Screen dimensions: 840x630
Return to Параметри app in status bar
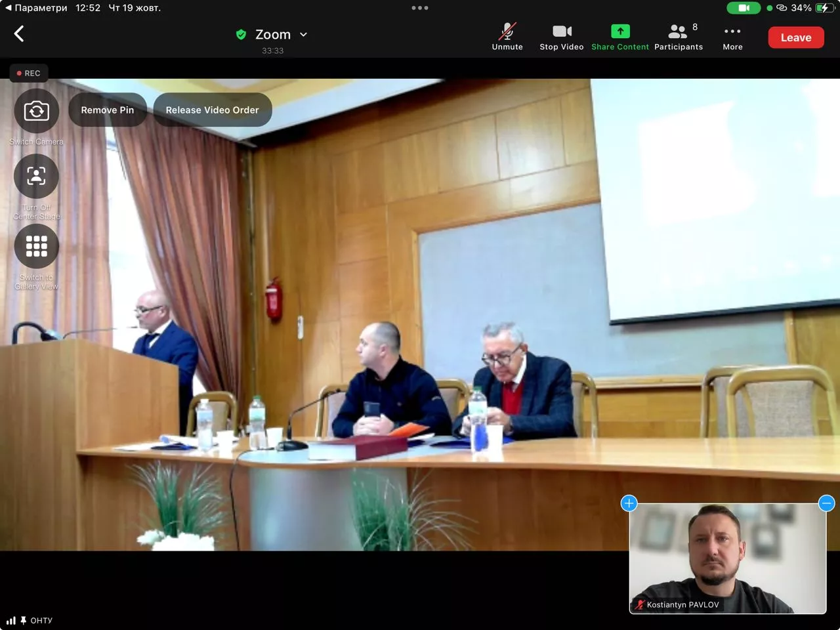(36, 8)
